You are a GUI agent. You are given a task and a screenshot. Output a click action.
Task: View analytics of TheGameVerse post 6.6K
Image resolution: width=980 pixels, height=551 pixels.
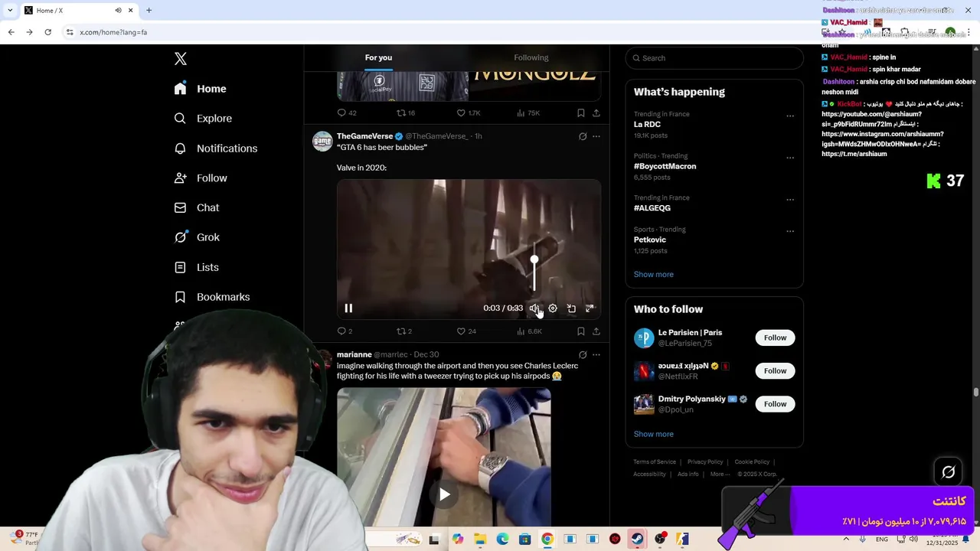(x=529, y=331)
